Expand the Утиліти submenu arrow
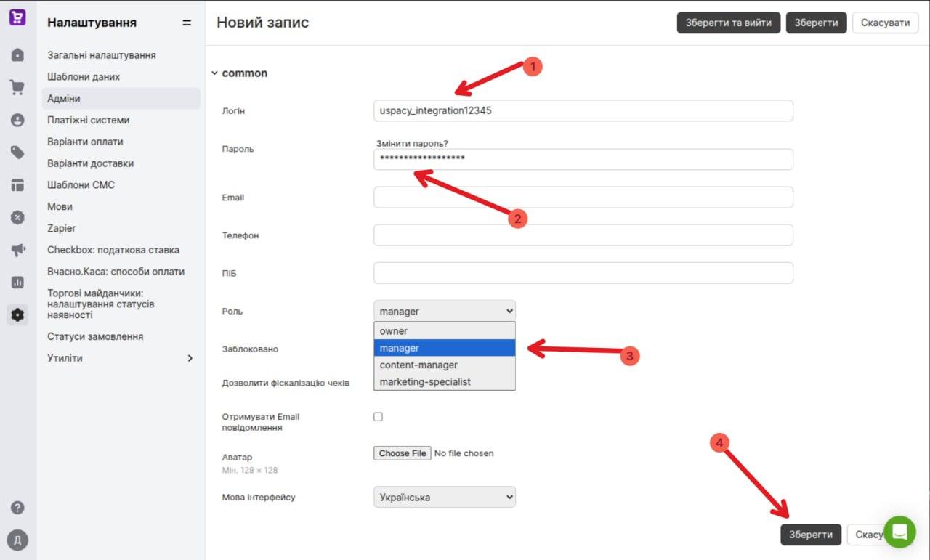The image size is (930, 560). [x=190, y=358]
